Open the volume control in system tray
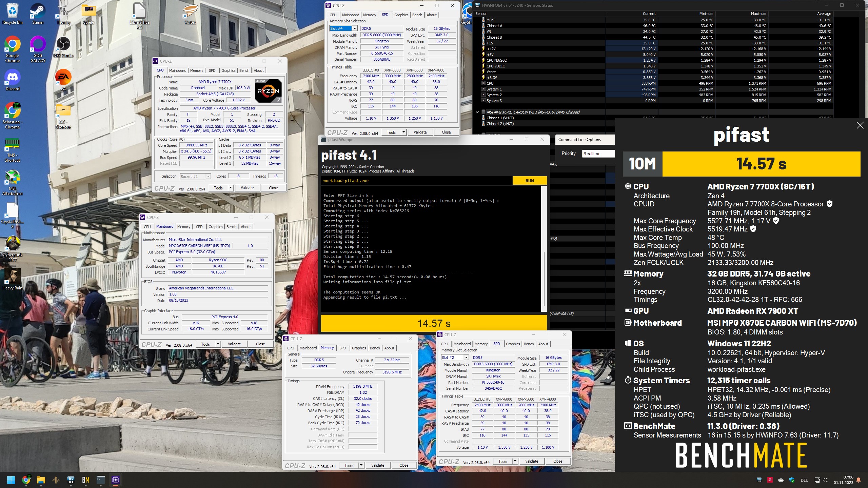Viewport: 868px width, 488px height. click(x=825, y=480)
